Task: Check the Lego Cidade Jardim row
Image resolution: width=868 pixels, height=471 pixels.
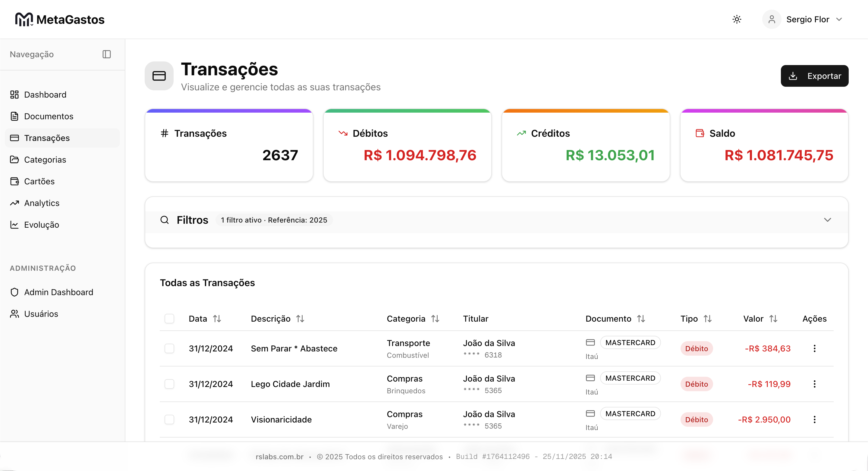Action: (x=169, y=384)
